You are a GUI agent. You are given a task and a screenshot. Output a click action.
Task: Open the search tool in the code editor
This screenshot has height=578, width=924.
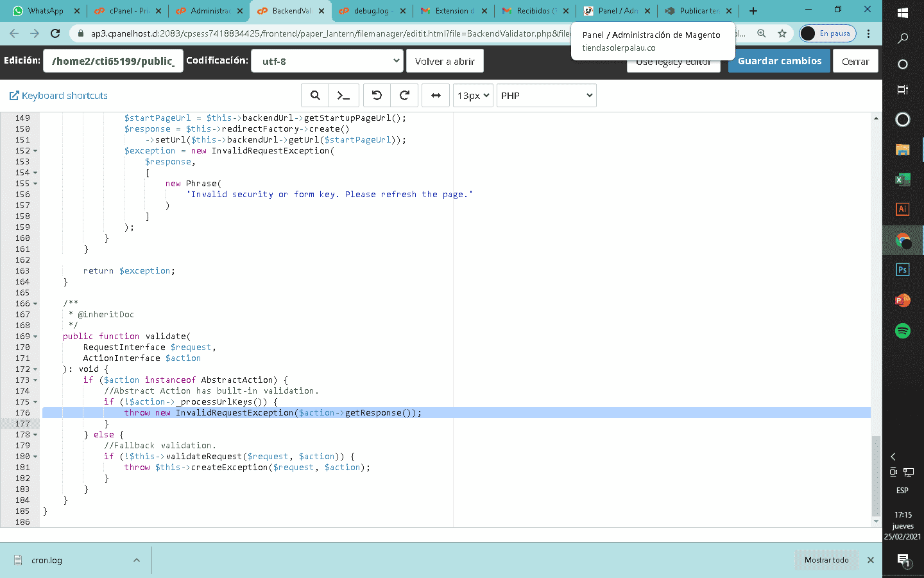click(x=315, y=95)
